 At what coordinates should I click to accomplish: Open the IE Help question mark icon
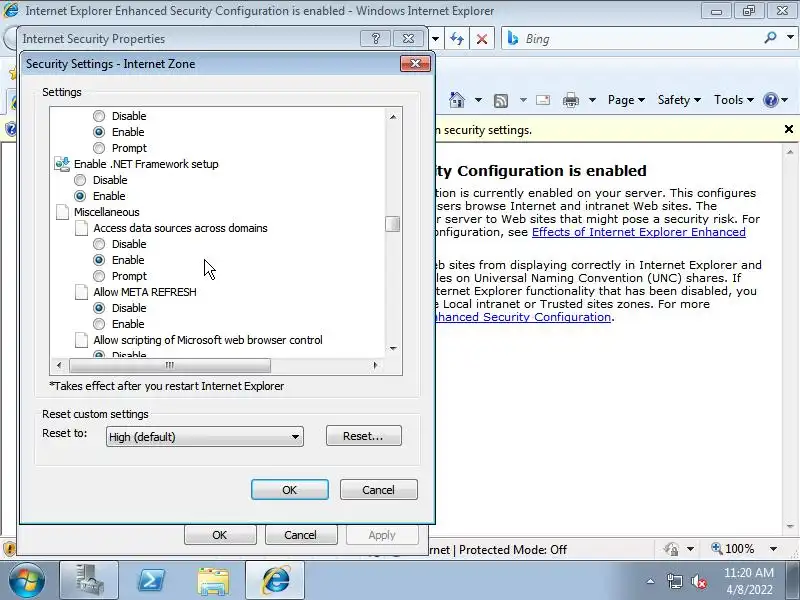pyautogui.click(x=770, y=100)
